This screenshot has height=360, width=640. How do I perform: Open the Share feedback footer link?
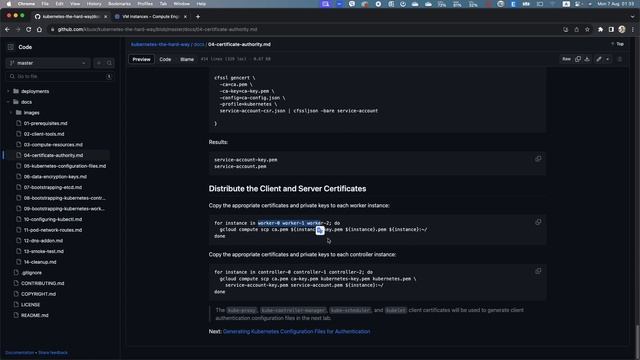coord(53,353)
